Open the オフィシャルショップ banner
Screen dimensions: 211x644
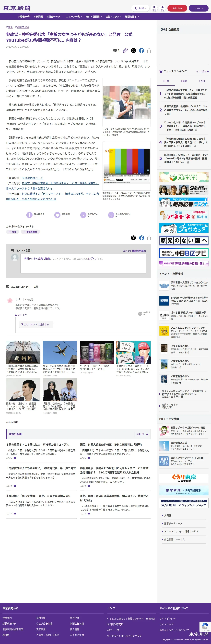184,503
